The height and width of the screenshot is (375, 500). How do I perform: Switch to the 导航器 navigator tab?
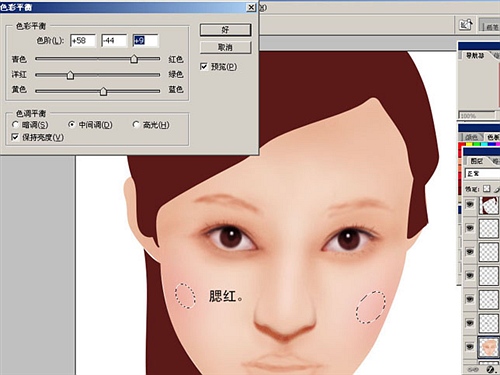[475, 56]
